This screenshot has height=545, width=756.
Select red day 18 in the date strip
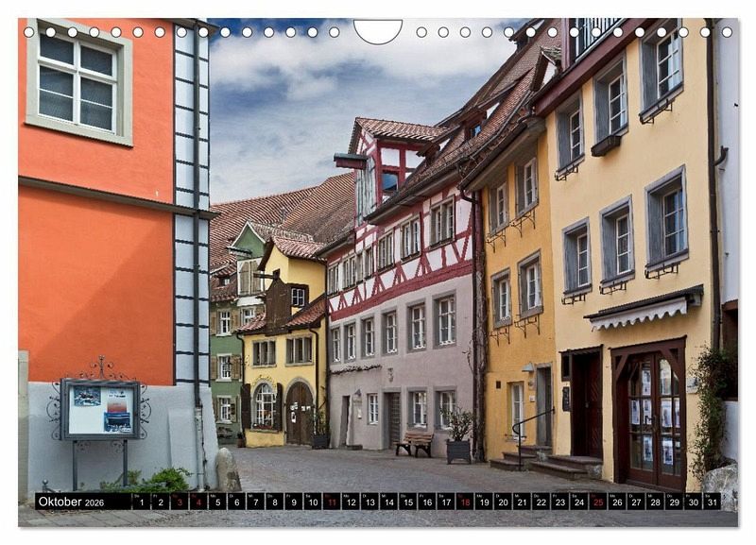tap(464, 502)
